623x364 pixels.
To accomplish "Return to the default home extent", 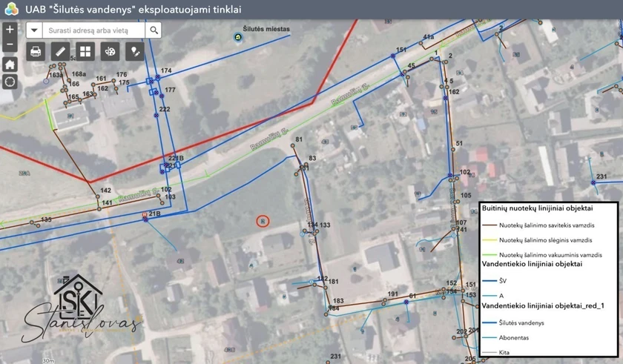I will point(10,64).
